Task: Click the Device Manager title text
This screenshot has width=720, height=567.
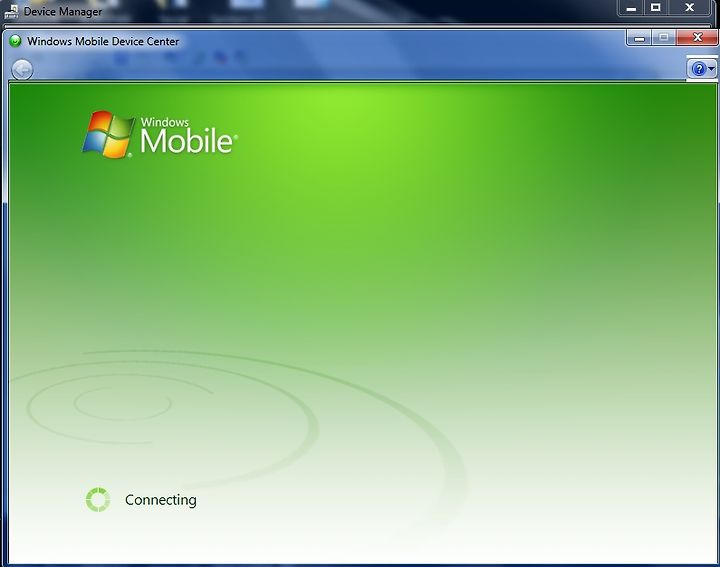Action: click(63, 11)
